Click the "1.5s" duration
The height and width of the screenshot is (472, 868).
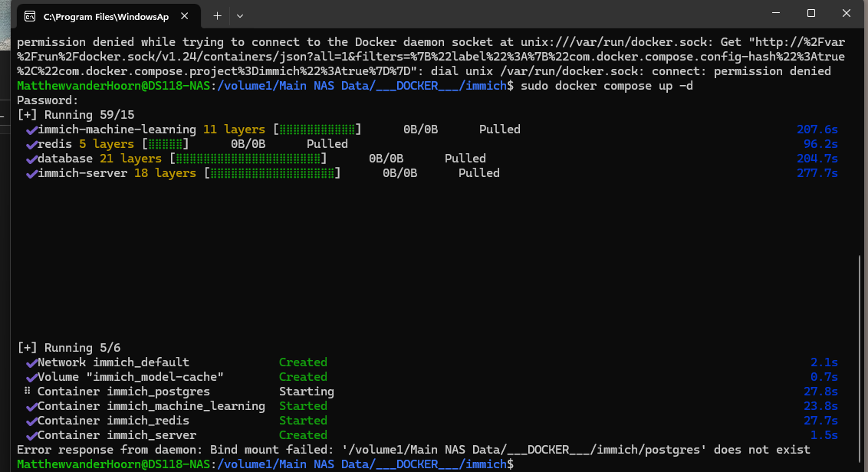[824, 435]
